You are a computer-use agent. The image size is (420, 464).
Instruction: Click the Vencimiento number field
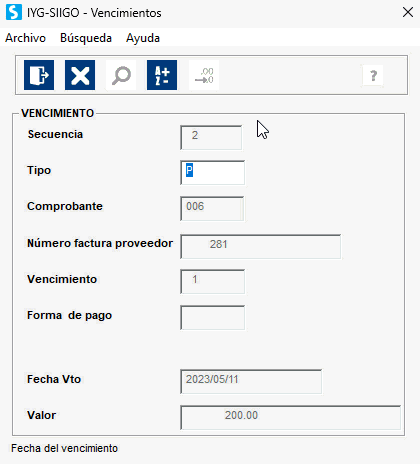[x=213, y=282]
